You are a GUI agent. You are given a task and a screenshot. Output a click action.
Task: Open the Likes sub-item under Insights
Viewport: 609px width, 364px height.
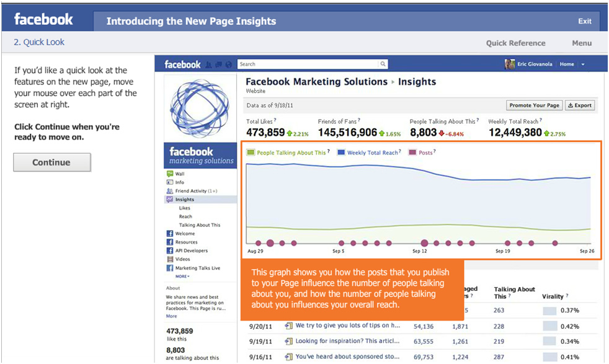(184, 208)
